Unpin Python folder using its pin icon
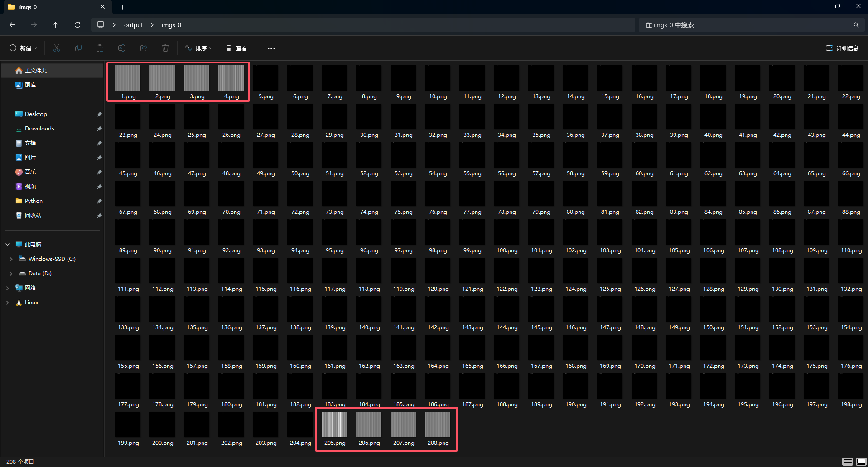 coord(99,201)
